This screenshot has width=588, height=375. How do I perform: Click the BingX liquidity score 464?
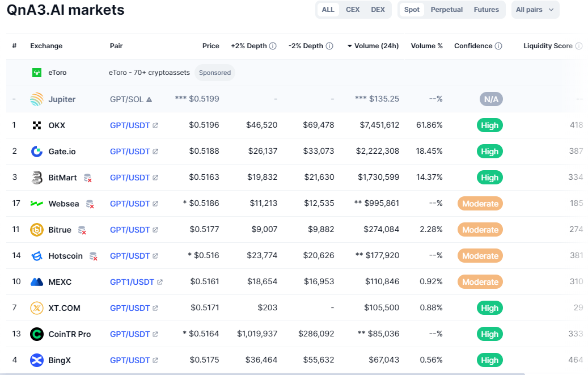(x=576, y=360)
